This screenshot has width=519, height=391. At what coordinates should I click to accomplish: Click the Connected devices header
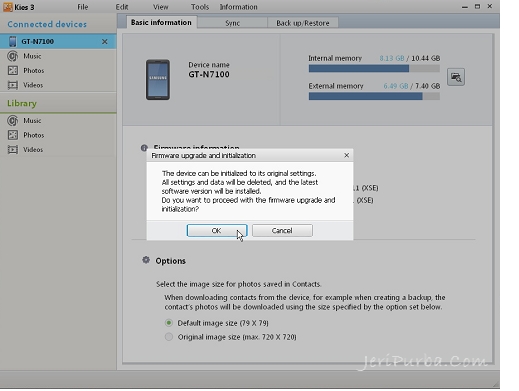[x=47, y=24]
